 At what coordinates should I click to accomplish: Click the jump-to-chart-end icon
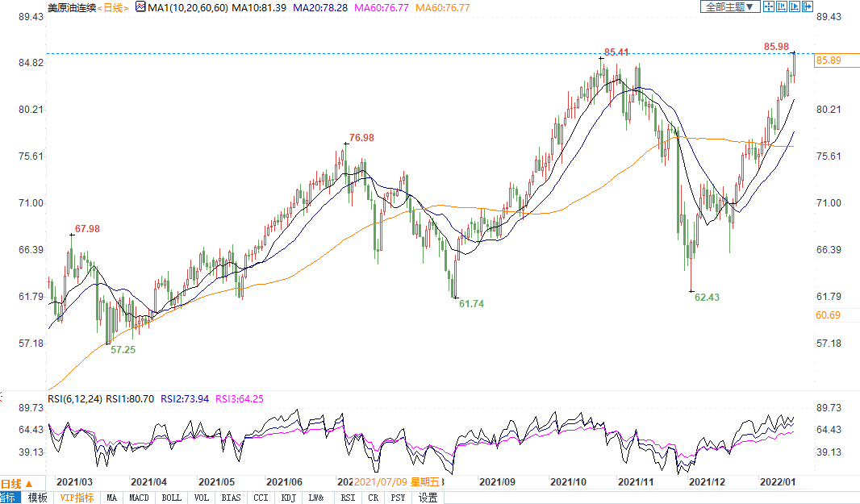click(793, 6)
